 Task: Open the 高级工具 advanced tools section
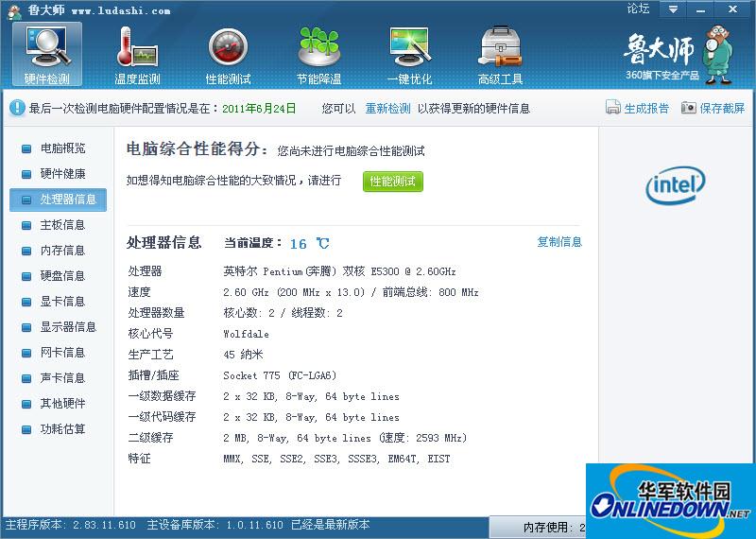[501, 55]
